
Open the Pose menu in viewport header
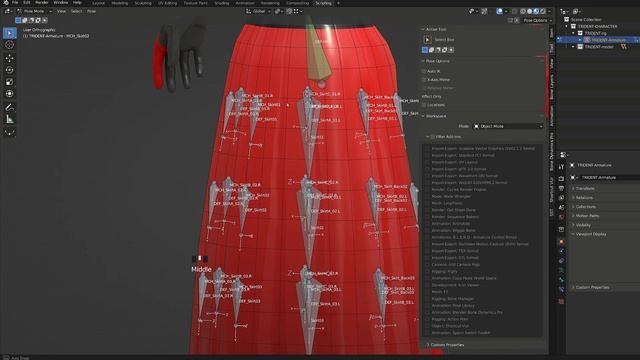click(91, 11)
